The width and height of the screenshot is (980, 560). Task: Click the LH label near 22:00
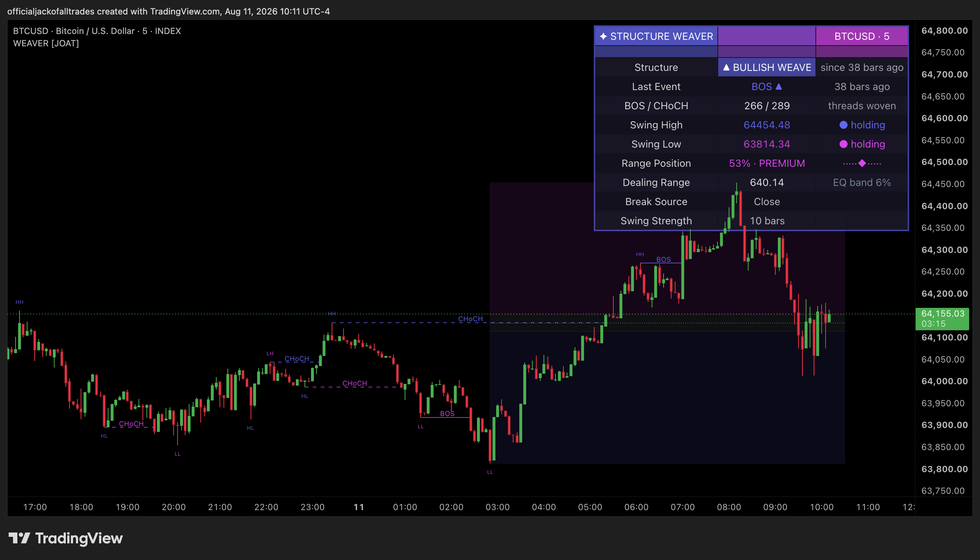(x=270, y=353)
